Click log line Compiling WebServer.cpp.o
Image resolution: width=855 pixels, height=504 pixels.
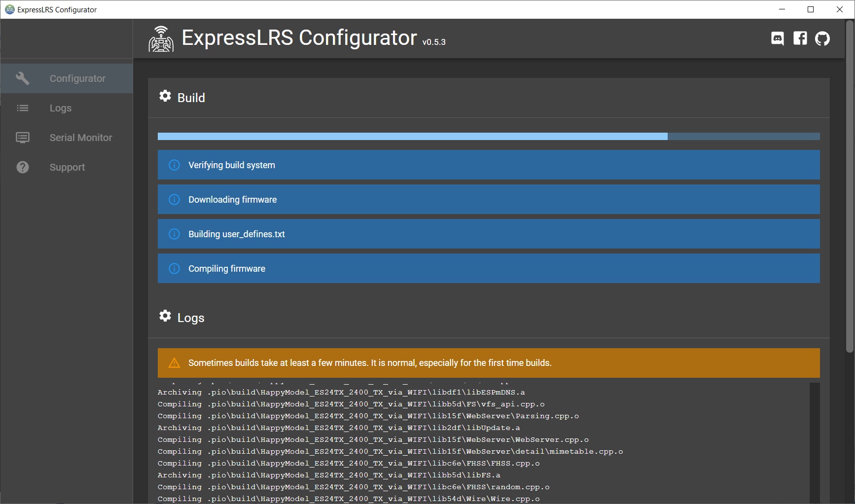pos(373,440)
